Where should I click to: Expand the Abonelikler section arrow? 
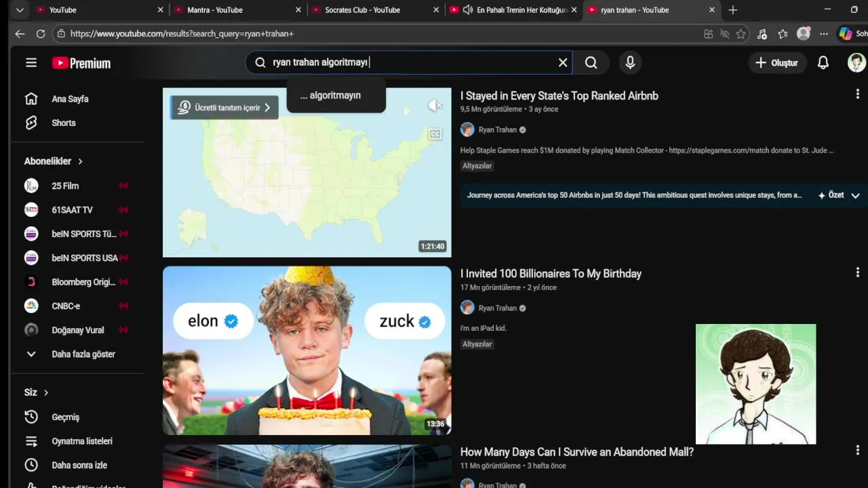[x=80, y=161]
